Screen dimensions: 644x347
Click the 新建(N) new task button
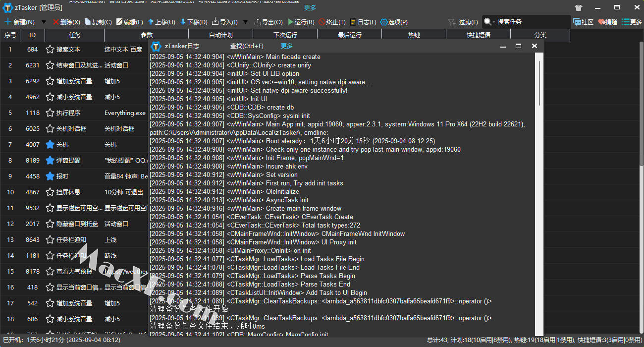pos(19,22)
